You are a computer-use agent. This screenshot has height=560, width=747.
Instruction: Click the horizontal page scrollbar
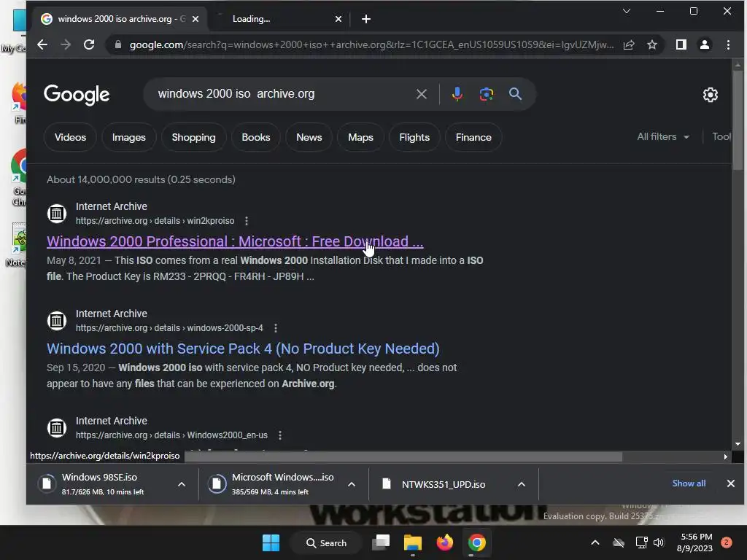click(403, 456)
